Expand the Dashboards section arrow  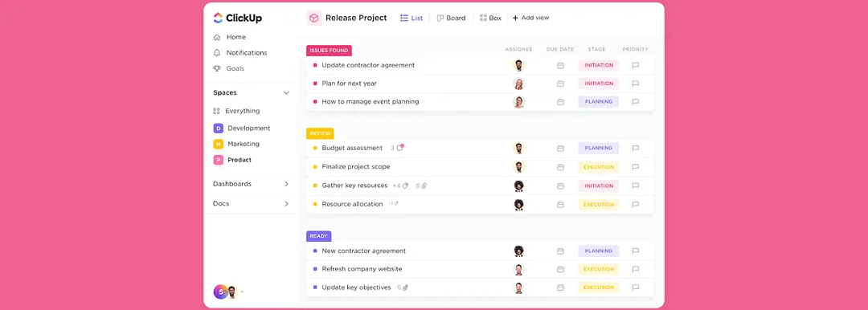[286, 184]
